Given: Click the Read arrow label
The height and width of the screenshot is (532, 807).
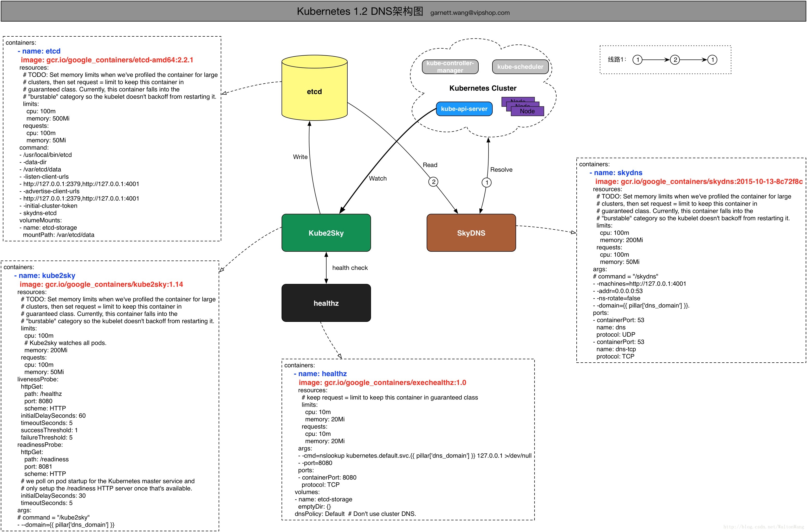Looking at the screenshot, I should (x=430, y=165).
